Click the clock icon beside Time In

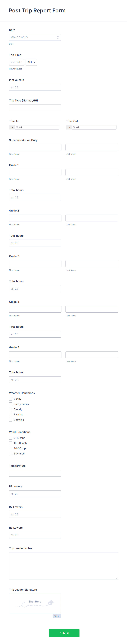[12, 128]
